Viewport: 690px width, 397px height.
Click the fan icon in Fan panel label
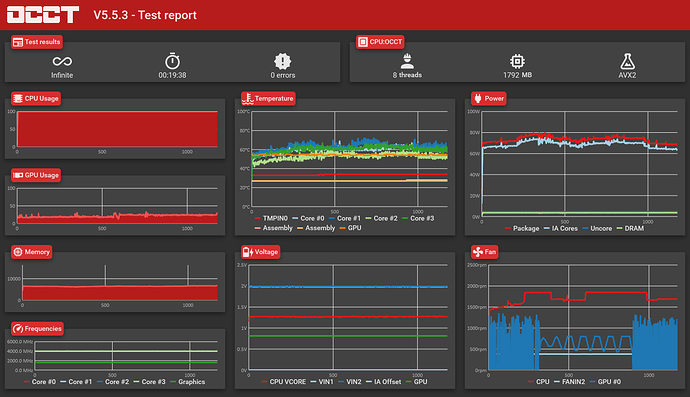(x=477, y=252)
